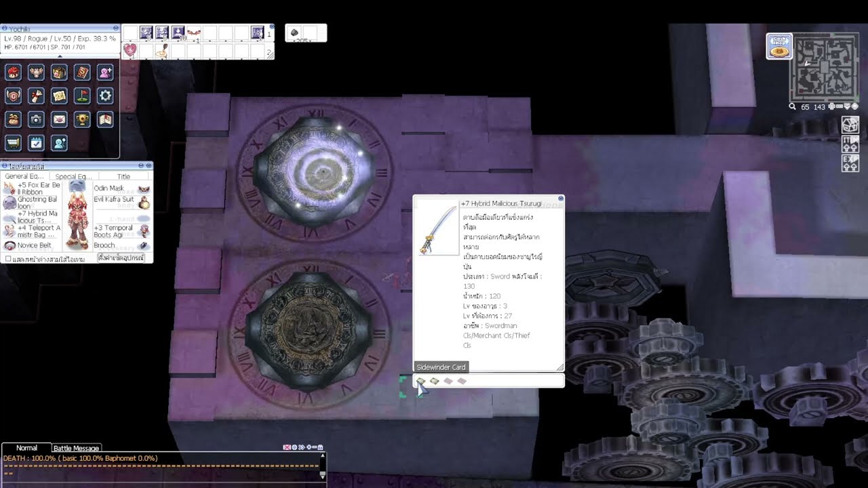Select the Normal chat tab
The width and height of the screenshot is (868, 488).
point(26,448)
